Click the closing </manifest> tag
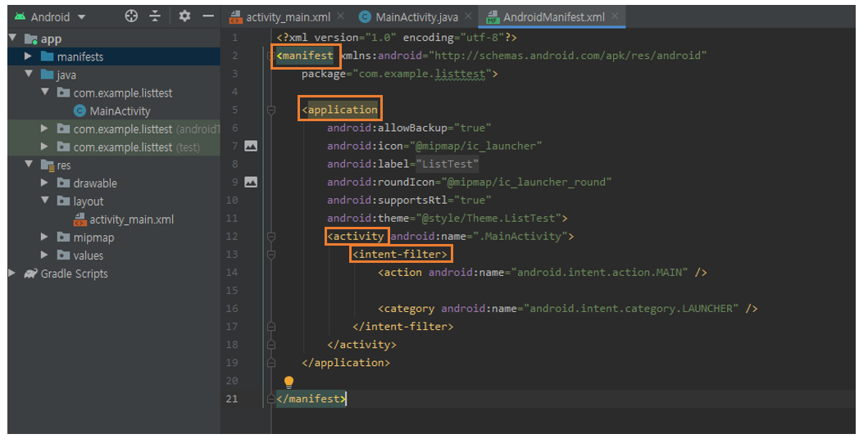This screenshot has height=443, width=868. coord(311,399)
